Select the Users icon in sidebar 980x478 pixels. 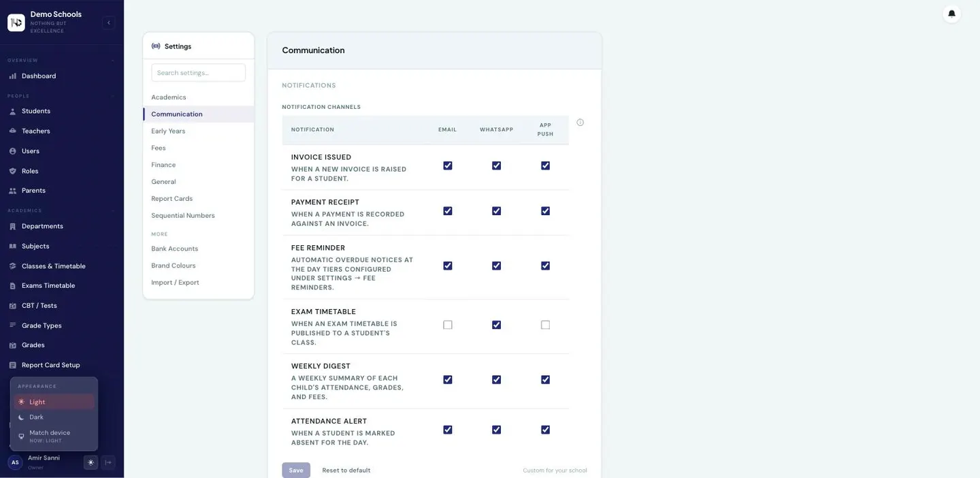pos(12,151)
